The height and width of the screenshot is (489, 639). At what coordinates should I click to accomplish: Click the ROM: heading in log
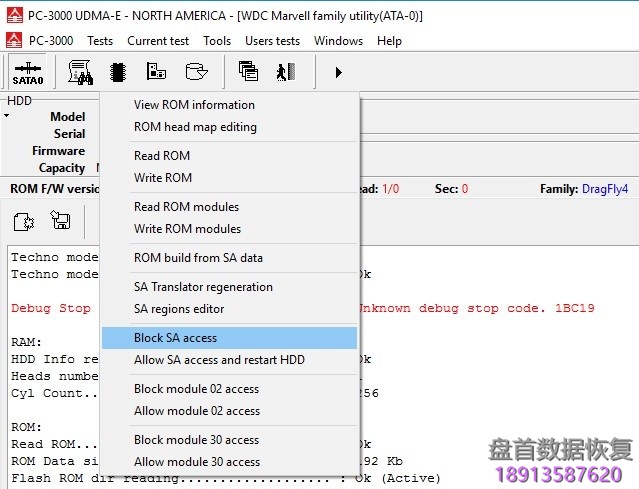26,427
